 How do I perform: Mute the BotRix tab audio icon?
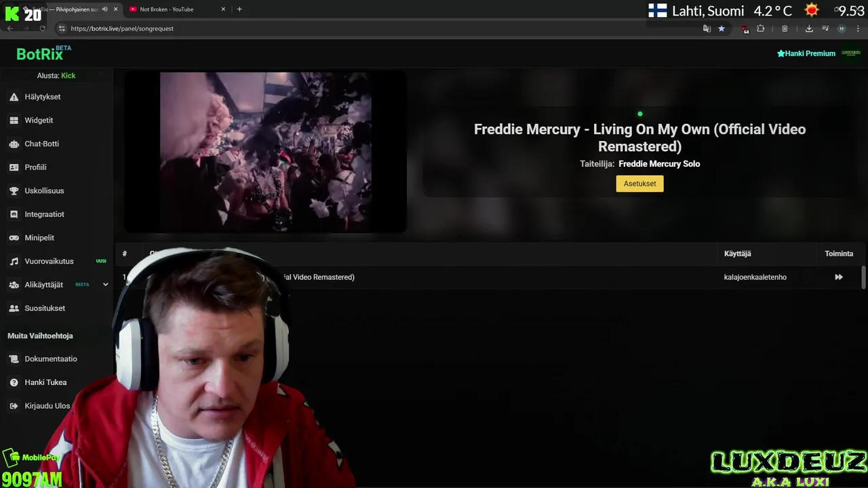pyautogui.click(x=104, y=9)
